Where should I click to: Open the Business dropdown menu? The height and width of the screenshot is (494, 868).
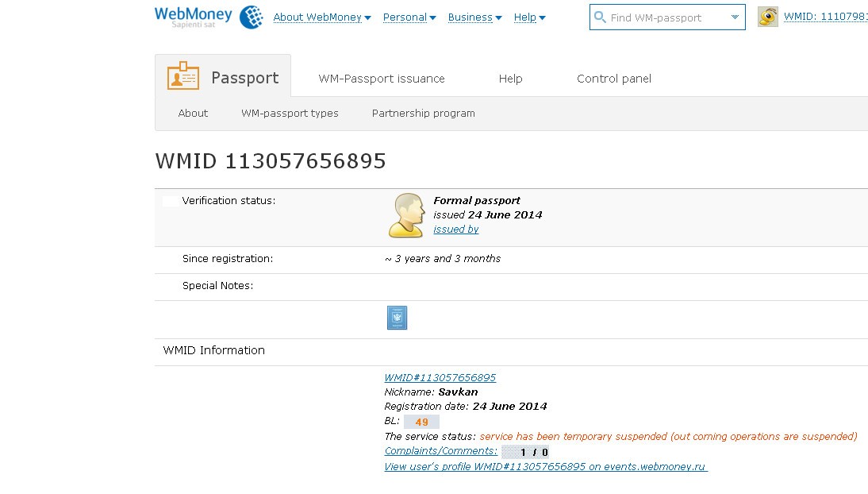(474, 17)
